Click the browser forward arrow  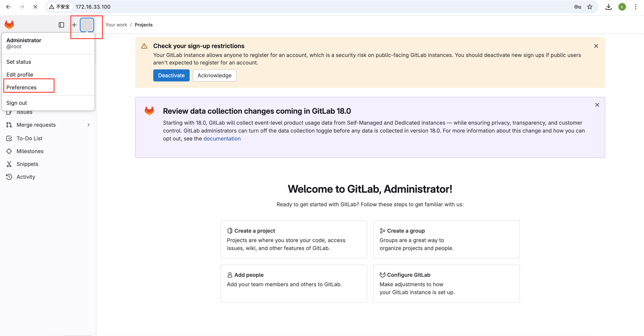[22, 7]
